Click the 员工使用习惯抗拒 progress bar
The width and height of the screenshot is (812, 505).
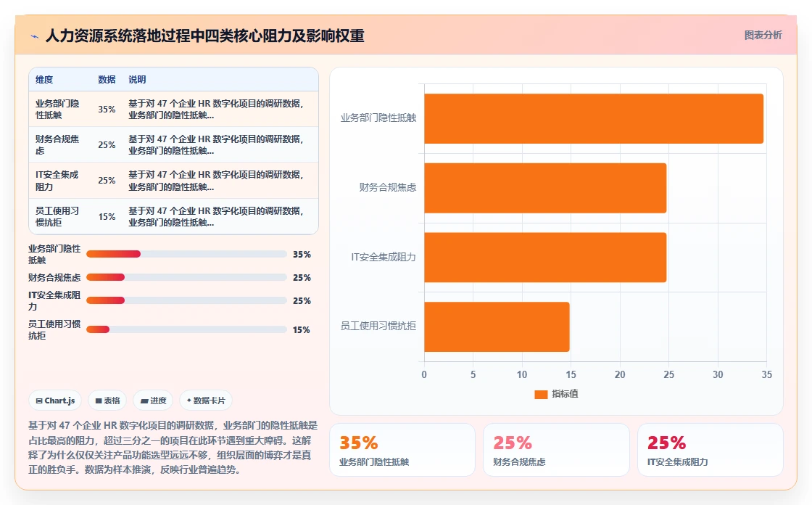(186, 329)
